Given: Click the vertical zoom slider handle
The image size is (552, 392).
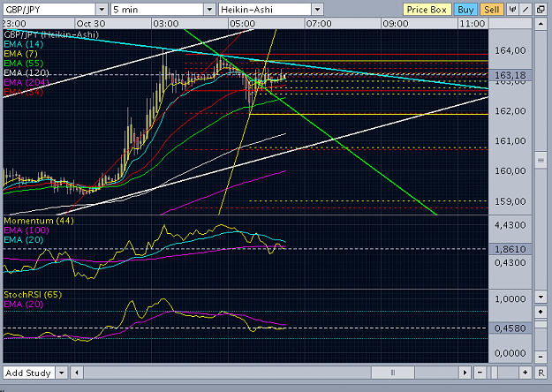Looking at the screenshot, I should tap(541, 324).
